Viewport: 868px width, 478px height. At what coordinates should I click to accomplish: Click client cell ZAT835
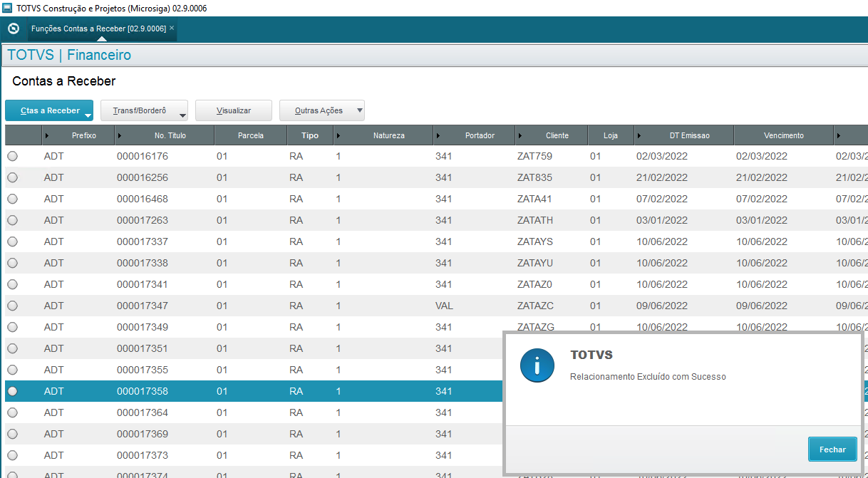534,177
